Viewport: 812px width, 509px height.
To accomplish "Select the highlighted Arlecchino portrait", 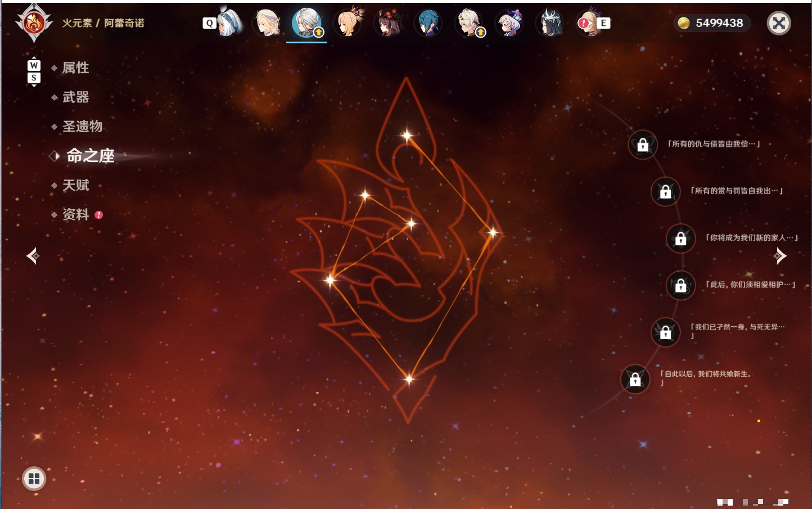I will 306,23.
